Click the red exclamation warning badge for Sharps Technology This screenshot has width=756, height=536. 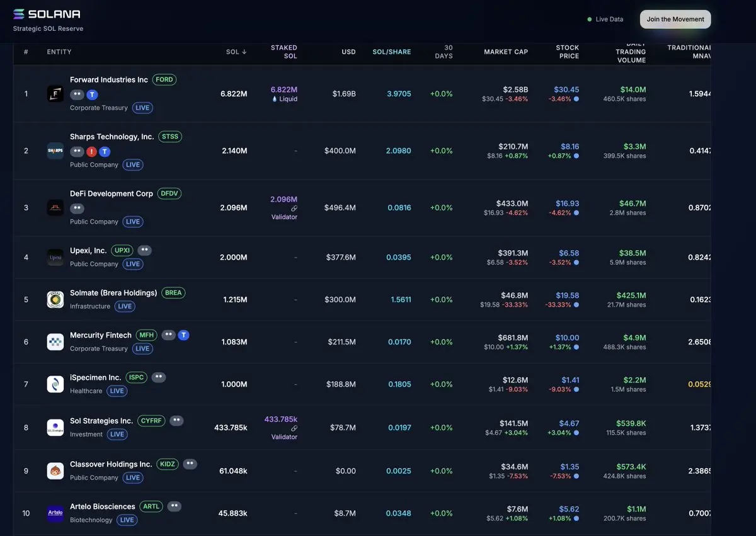coord(92,151)
